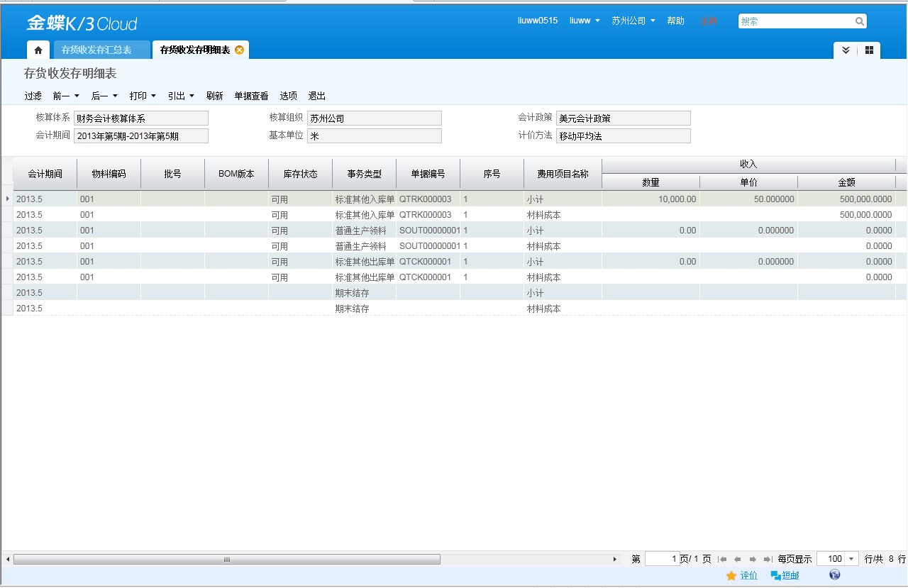908x588 pixels.
Task: Open rows-per-page 100 dropdown
Action: pos(852,559)
